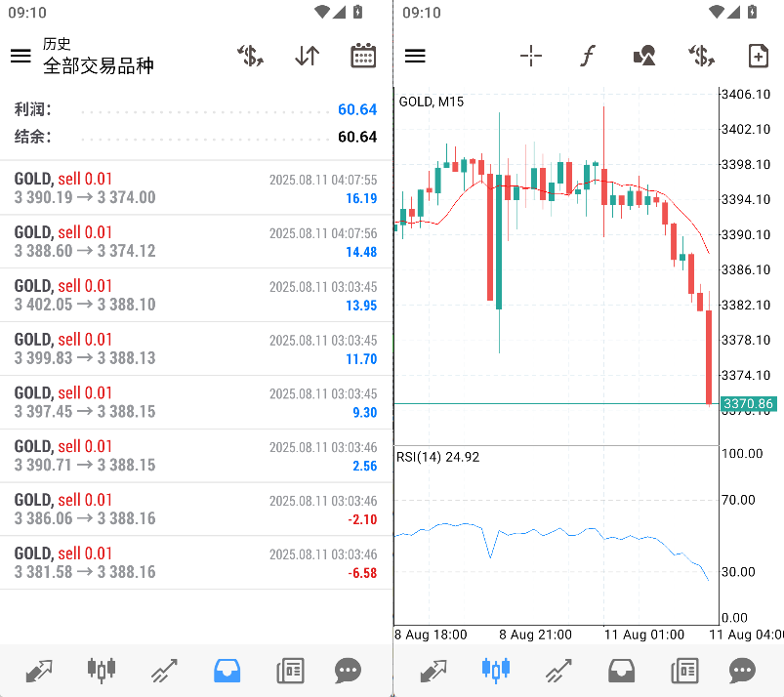Image resolution: width=784 pixels, height=697 pixels.
Task: Open the chat messages tab in the chart screen's bottom bar
Action: [x=742, y=671]
